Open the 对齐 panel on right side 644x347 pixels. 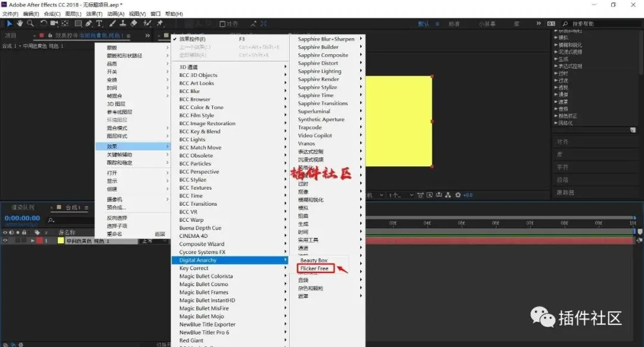[563, 142]
